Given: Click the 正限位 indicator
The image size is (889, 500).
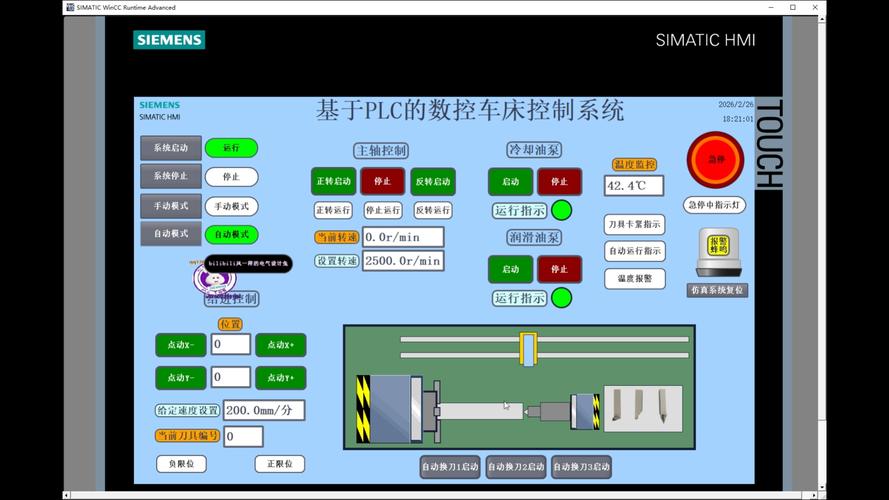Looking at the screenshot, I should (280, 464).
